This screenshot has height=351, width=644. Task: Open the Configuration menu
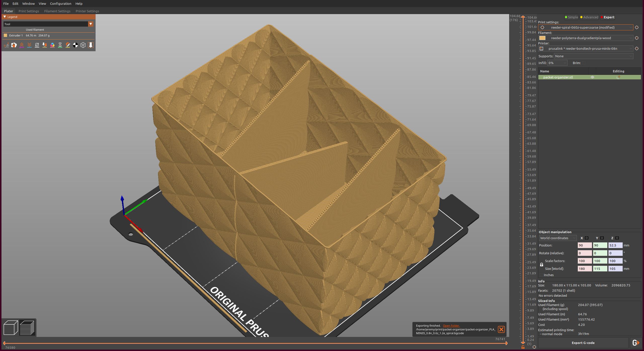(x=61, y=4)
